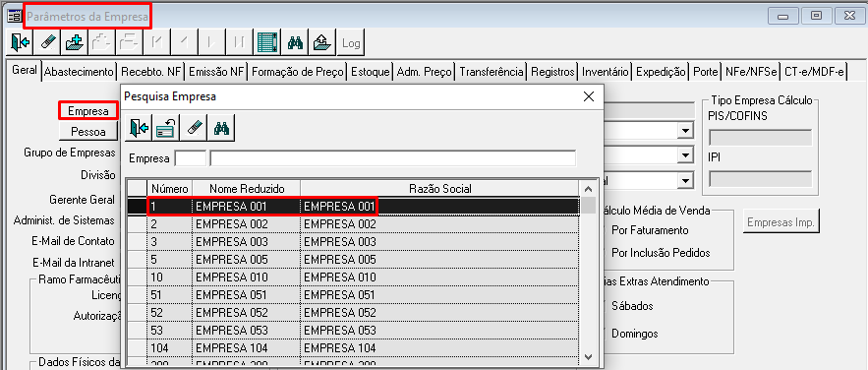Click the list scrollbar up arrow

588,188
